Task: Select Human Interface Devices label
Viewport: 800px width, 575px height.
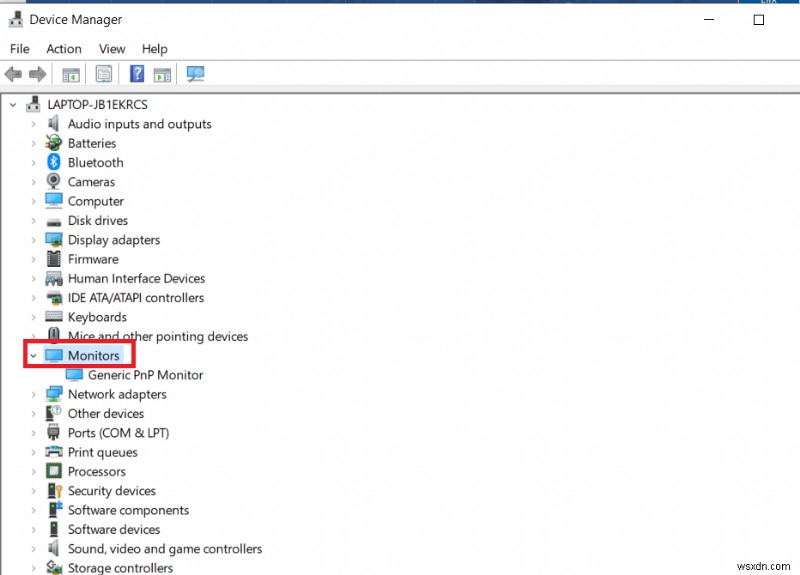Action: point(137,278)
